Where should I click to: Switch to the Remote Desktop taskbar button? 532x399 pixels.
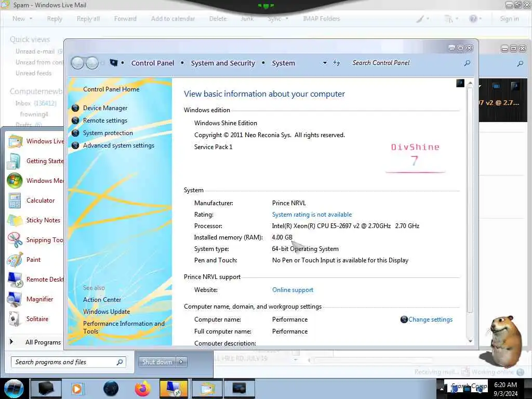coord(174,389)
